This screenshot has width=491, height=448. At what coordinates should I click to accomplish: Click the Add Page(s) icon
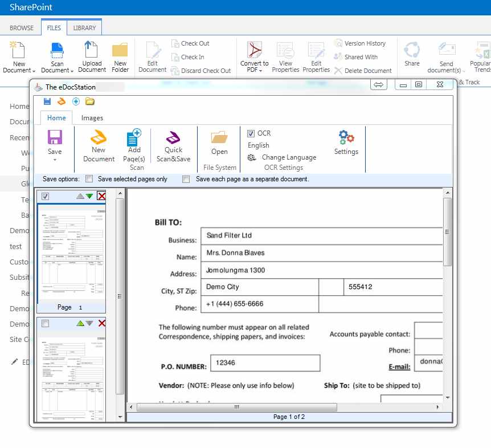[x=134, y=137]
